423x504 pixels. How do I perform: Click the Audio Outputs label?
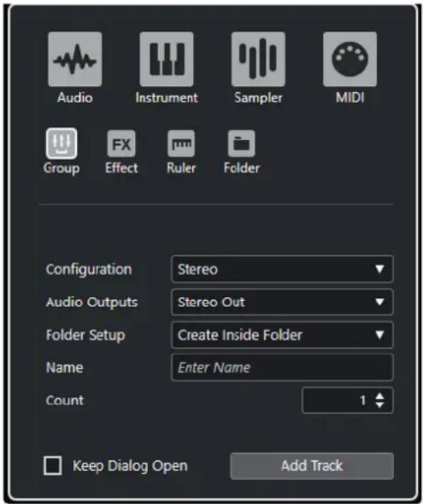[x=91, y=302]
